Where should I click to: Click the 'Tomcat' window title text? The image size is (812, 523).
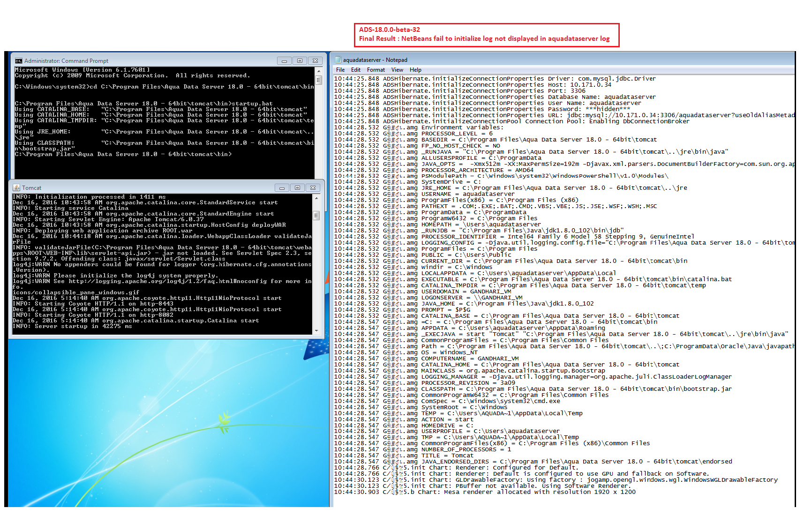(x=31, y=188)
